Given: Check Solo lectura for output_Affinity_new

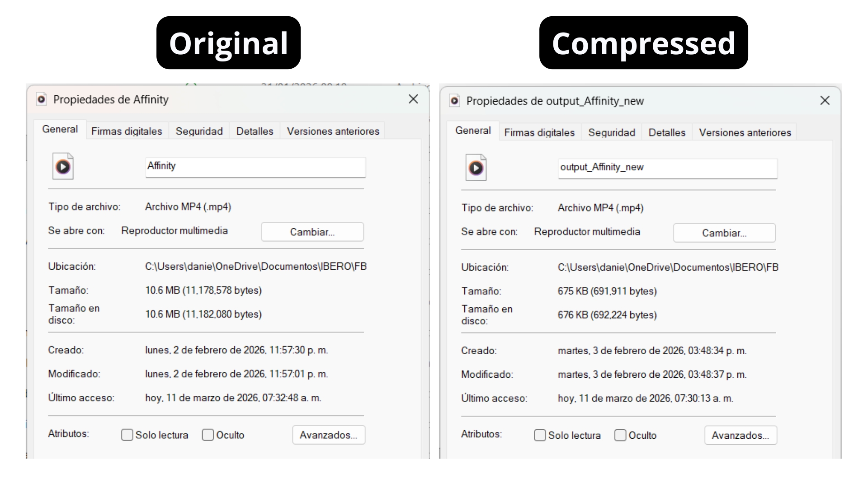Looking at the screenshot, I should 540,435.
